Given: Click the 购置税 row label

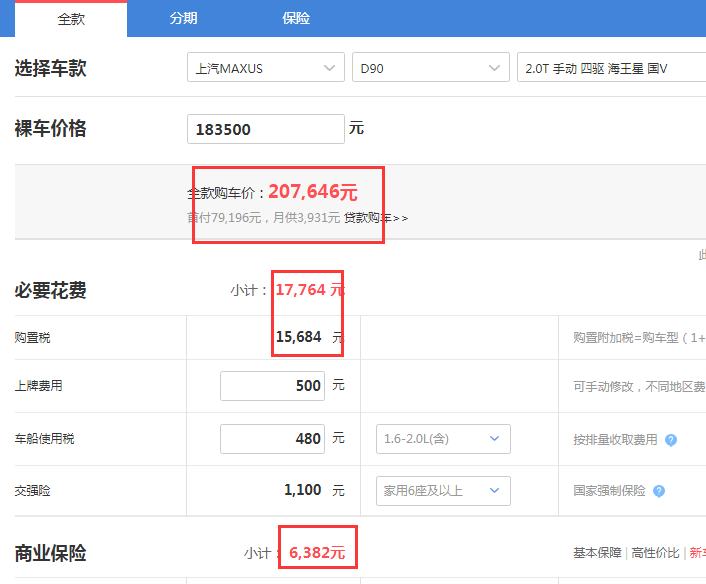Looking at the screenshot, I should pos(32,337).
